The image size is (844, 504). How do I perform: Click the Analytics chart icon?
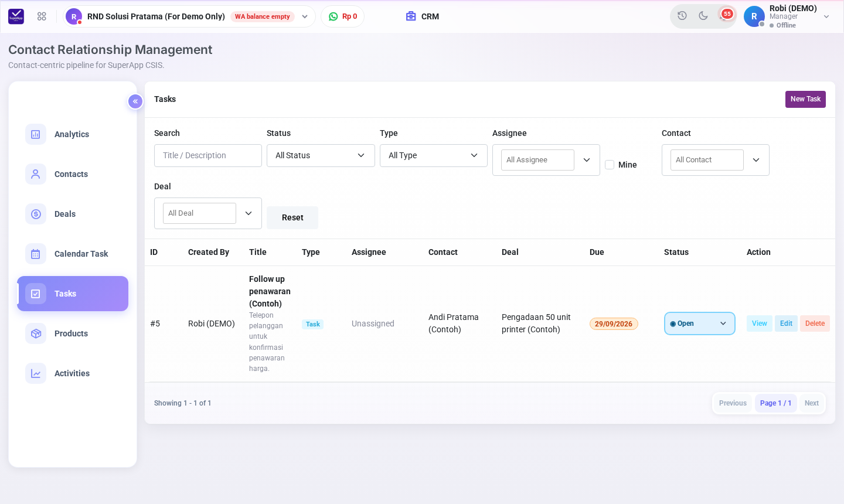pos(36,134)
